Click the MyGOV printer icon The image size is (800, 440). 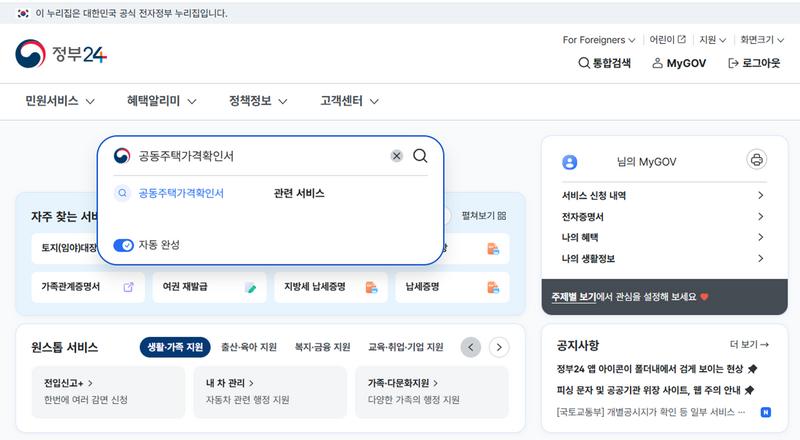(756, 160)
